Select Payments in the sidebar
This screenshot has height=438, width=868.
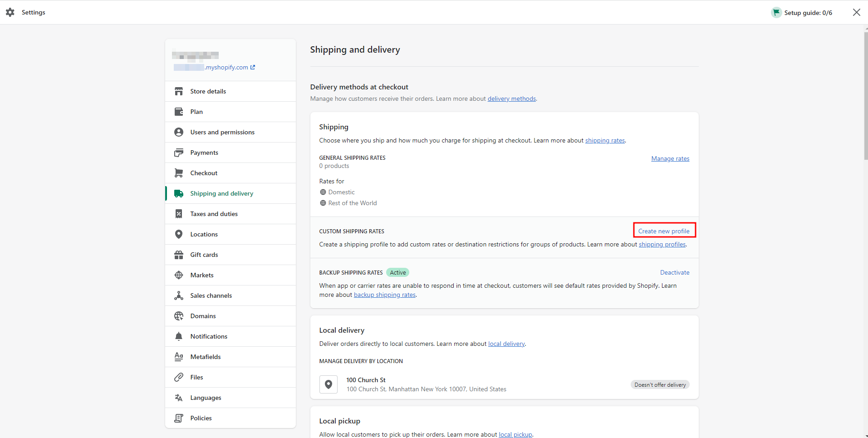coord(230,153)
